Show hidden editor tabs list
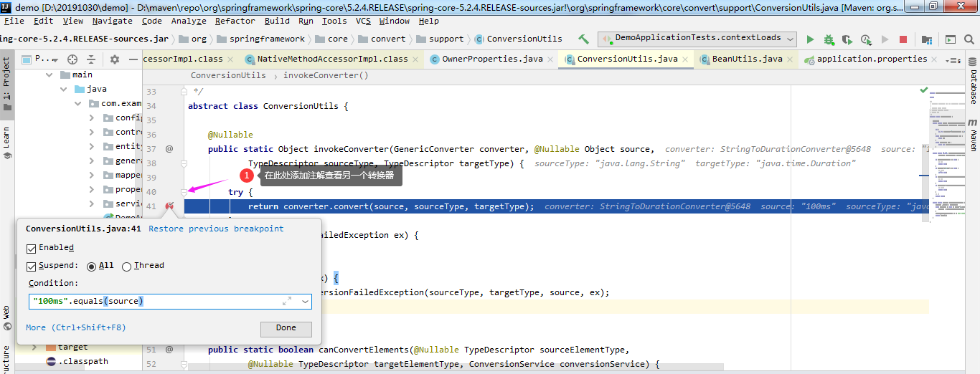Viewport: 980px width, 374px height. point(955,59)
